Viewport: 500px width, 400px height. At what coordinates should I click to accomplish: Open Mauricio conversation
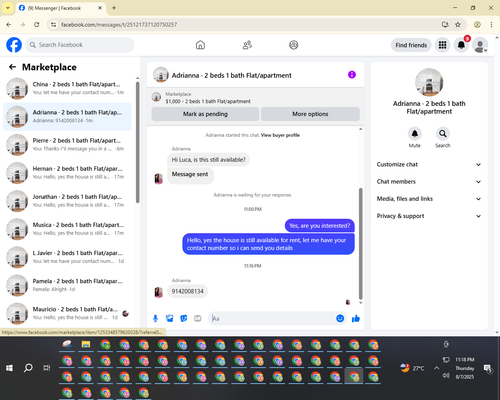click(x=67, y=313)
